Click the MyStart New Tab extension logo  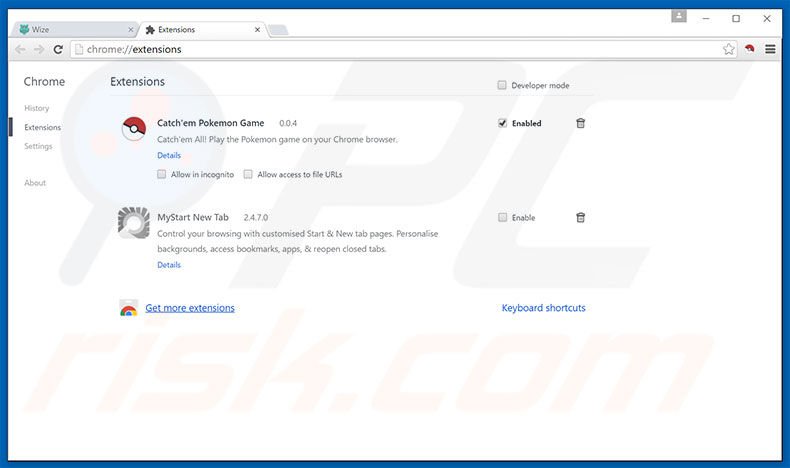[x=134, y=222]
